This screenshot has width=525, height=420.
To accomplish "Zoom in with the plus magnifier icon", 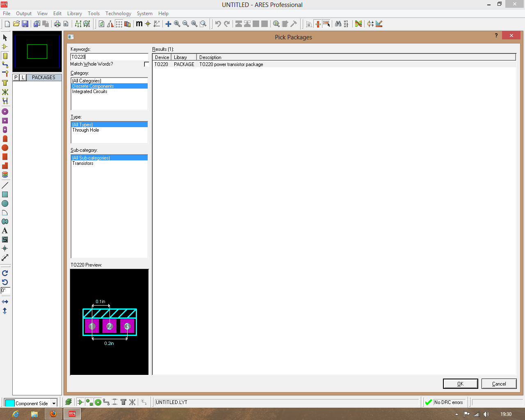I will click(177, 24).
